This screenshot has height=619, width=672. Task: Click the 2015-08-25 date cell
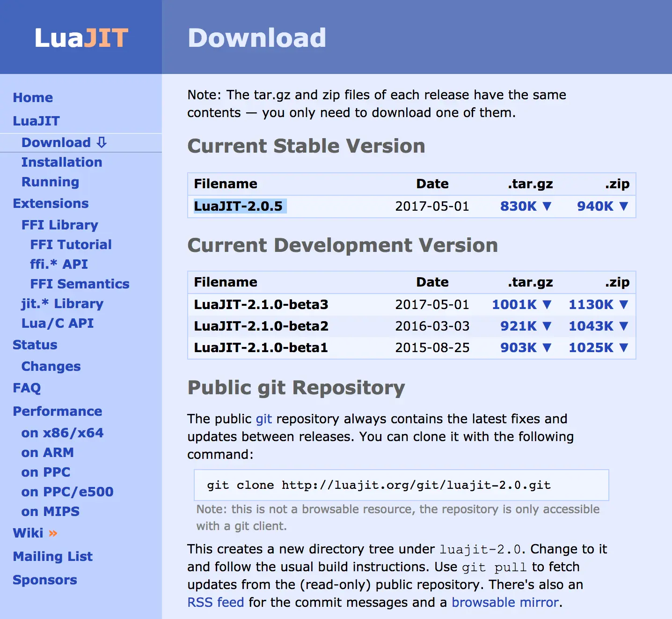432,347
